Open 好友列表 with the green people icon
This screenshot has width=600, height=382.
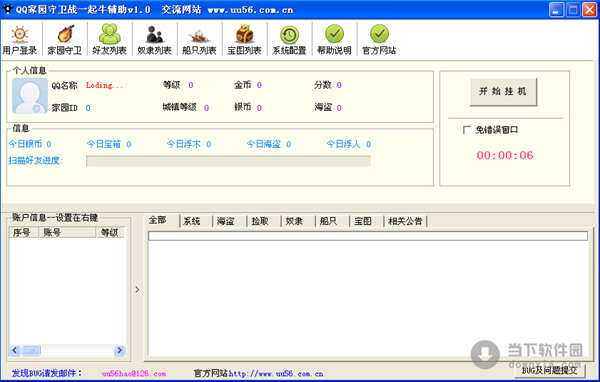pyautogui.click(x=109, y=39)
